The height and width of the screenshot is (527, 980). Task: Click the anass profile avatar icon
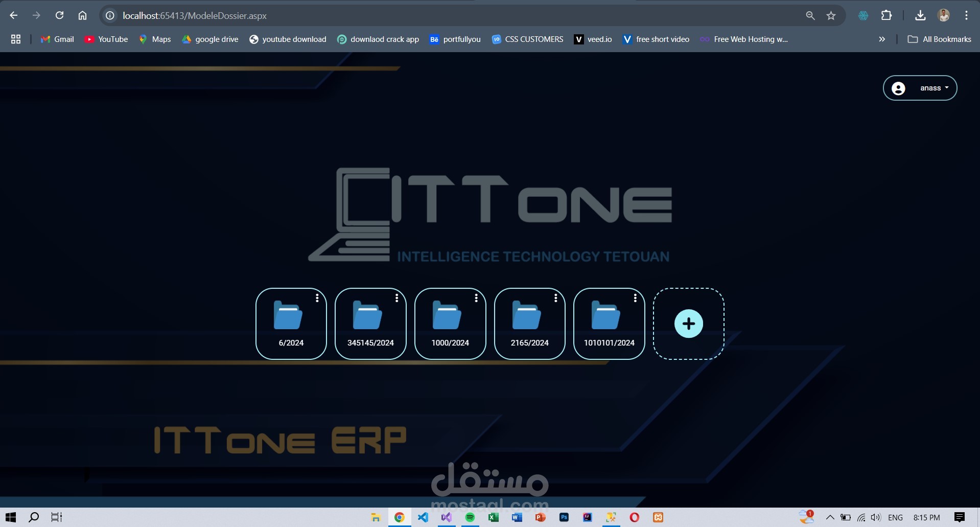coord(898,88)
